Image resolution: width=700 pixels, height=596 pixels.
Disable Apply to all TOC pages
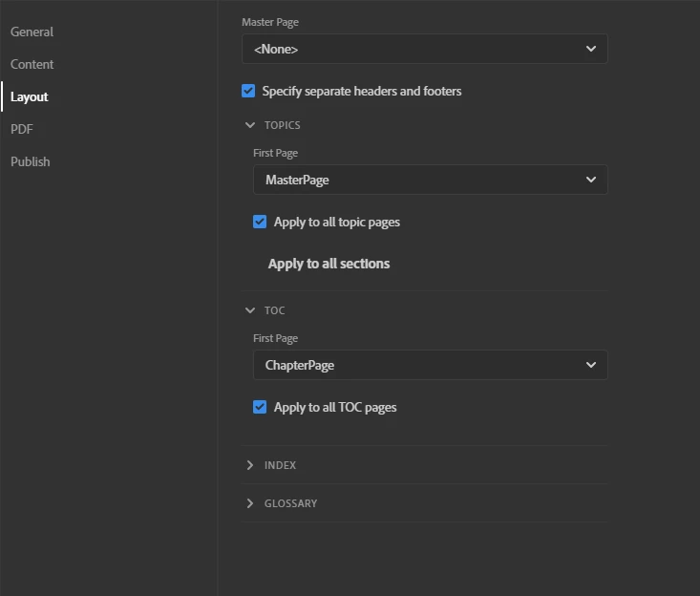pos(260,407)
